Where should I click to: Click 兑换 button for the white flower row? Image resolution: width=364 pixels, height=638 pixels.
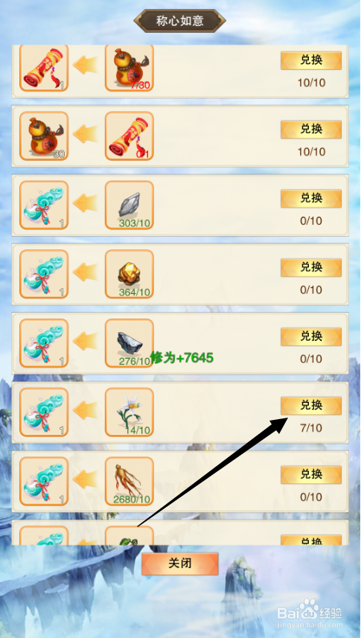311,406
